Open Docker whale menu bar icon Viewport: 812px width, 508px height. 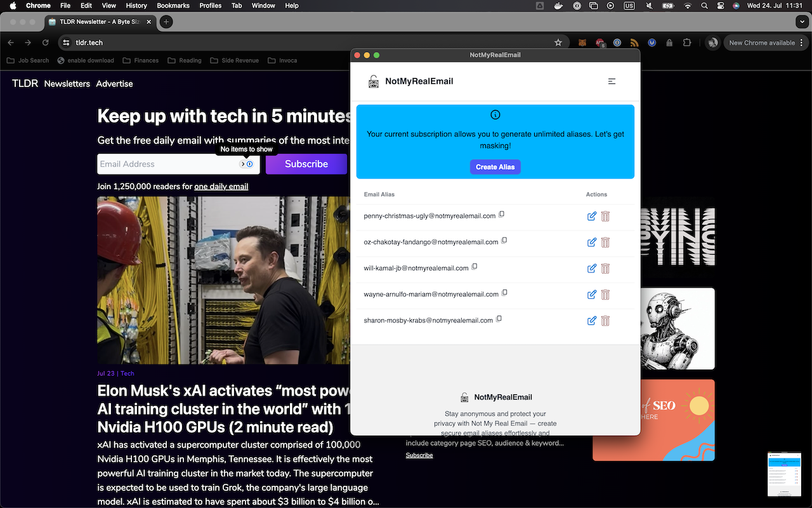[558, 6]
